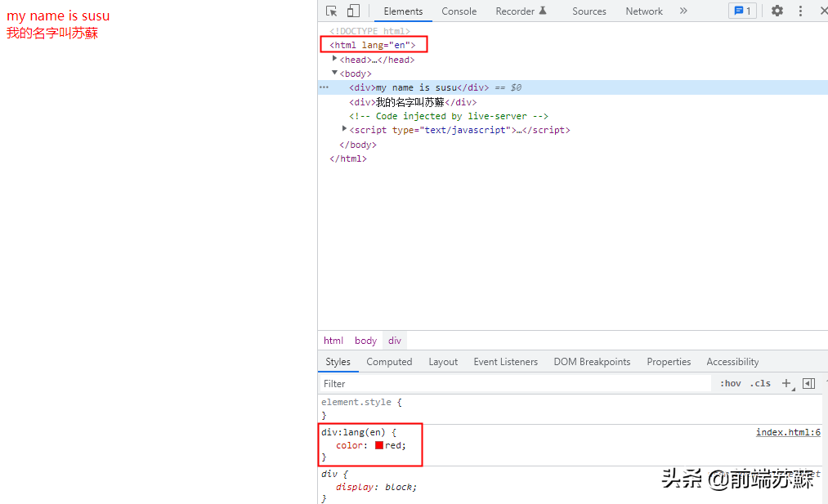The width and height of the screenshot is (828, 504).
Task: Select the div with Chinese text node
Action: pyautogui.click(x=413, y=102)
